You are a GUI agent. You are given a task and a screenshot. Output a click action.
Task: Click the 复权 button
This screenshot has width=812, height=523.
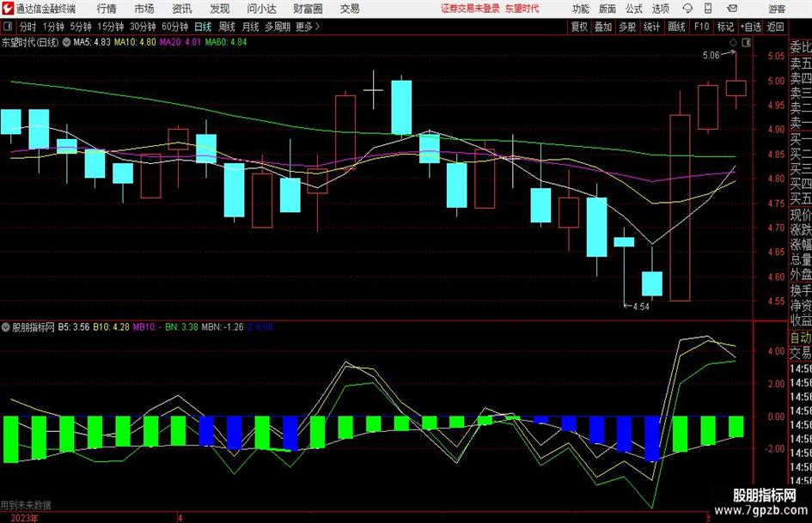579,27
